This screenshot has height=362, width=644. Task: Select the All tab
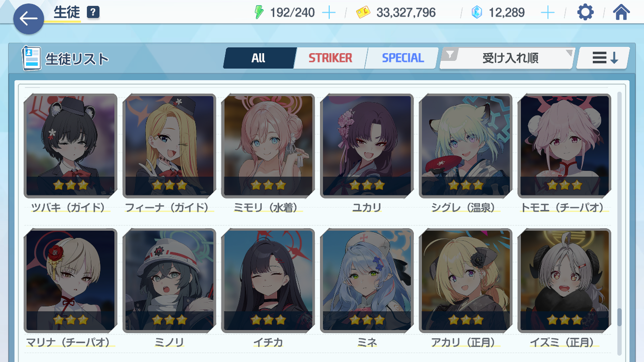coord(259,58)
